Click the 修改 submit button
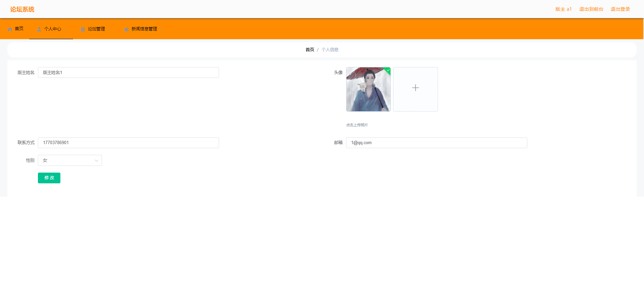The image size is (644, 307). pos(49,178)
